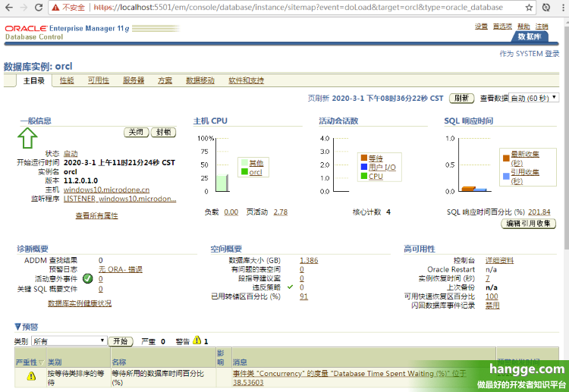Screen dimensions: 569x392
Task: Click the 编辑引用收集 button
Action: pos(528,224)
